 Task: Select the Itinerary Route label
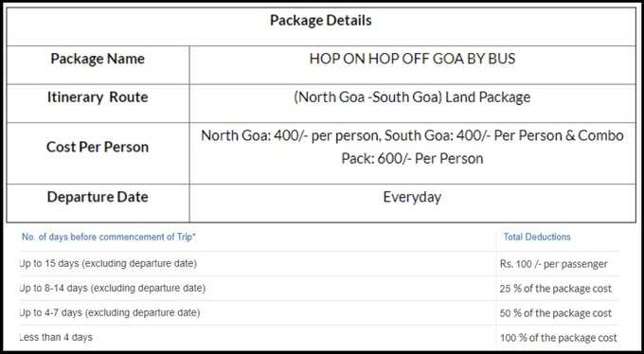[x=98, y=97]
